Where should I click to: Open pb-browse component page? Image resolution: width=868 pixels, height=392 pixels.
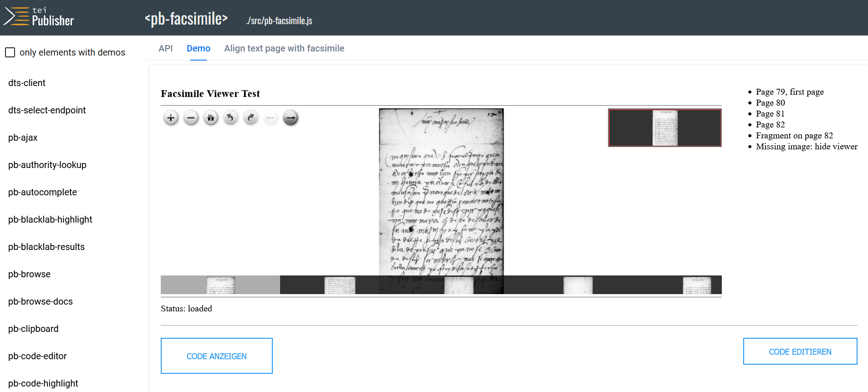click(x=29, y=274)
